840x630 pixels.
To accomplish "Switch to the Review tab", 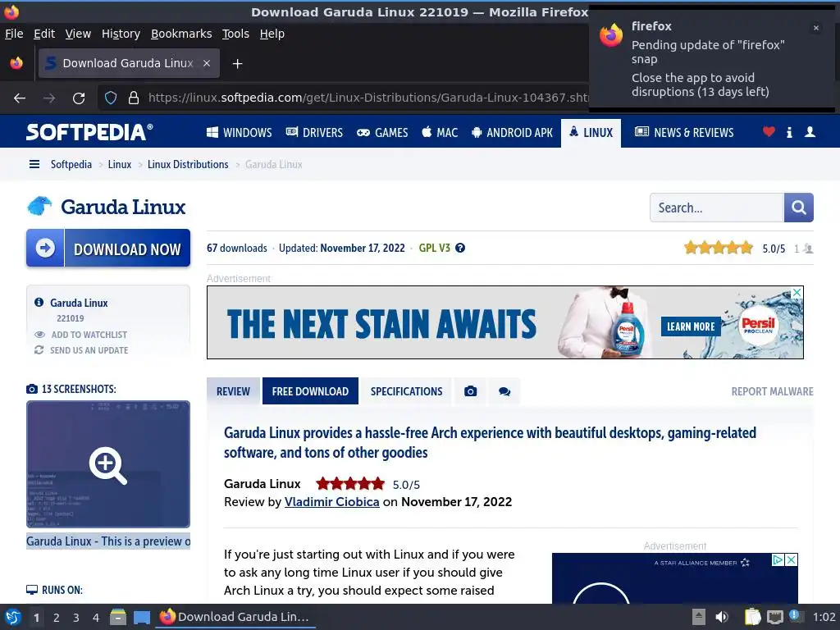I will (x=233, y=391).
